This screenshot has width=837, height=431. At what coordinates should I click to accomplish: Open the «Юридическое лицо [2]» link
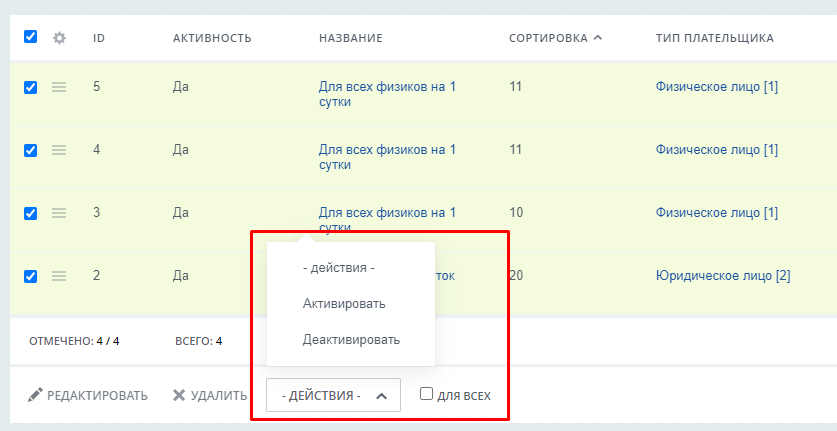(723, 276)
